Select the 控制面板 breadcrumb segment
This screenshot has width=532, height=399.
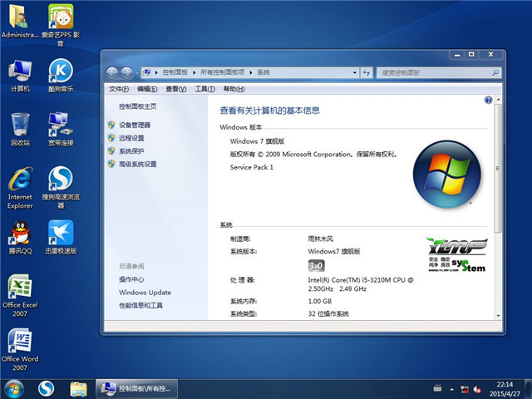(x=175, y=72)
